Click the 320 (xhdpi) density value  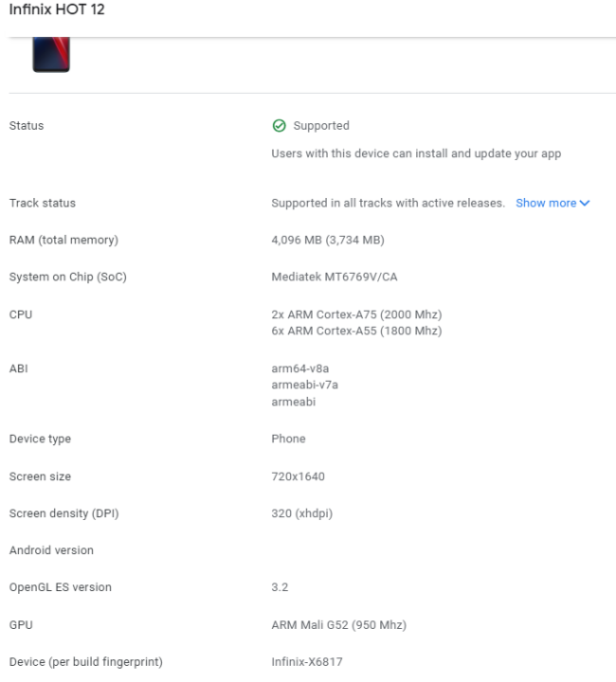pos(303,513)
